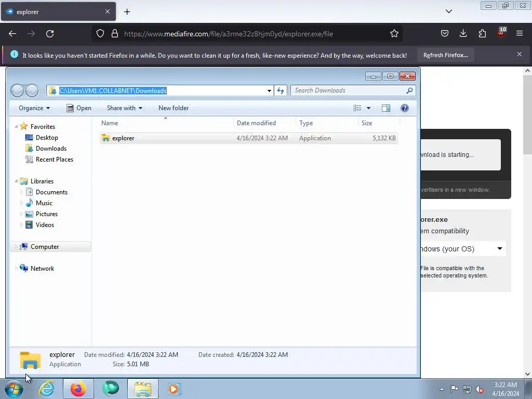Open uBlock extension icon with badge 10
The height and width of the screenshot is (399, 532).
pyautogui.click(x=501, y=33)
